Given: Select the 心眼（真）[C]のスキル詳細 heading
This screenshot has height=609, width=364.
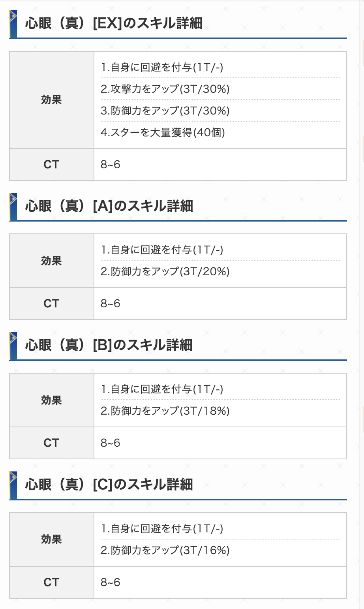Looking at the screenshot, I should 109,485.
